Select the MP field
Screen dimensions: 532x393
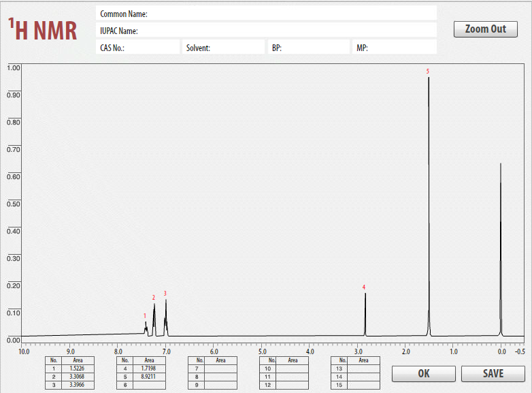(x=395, y=48)
